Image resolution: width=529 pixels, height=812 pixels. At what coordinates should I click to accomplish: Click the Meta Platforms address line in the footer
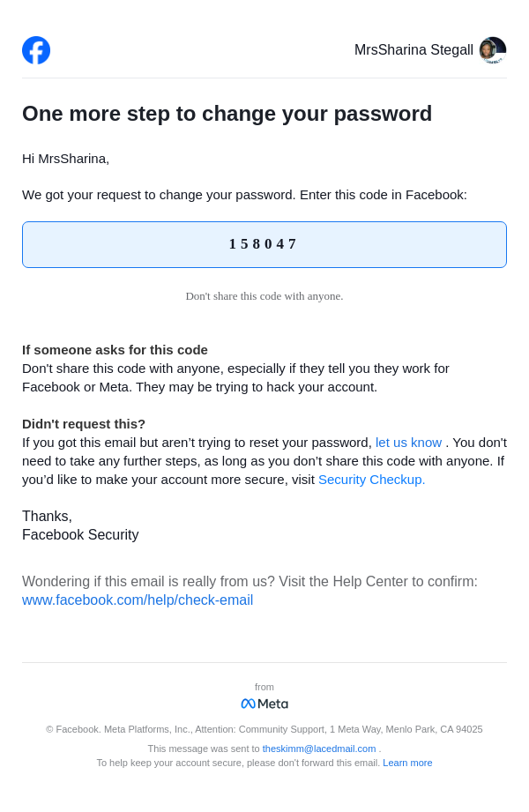point(264,729)
